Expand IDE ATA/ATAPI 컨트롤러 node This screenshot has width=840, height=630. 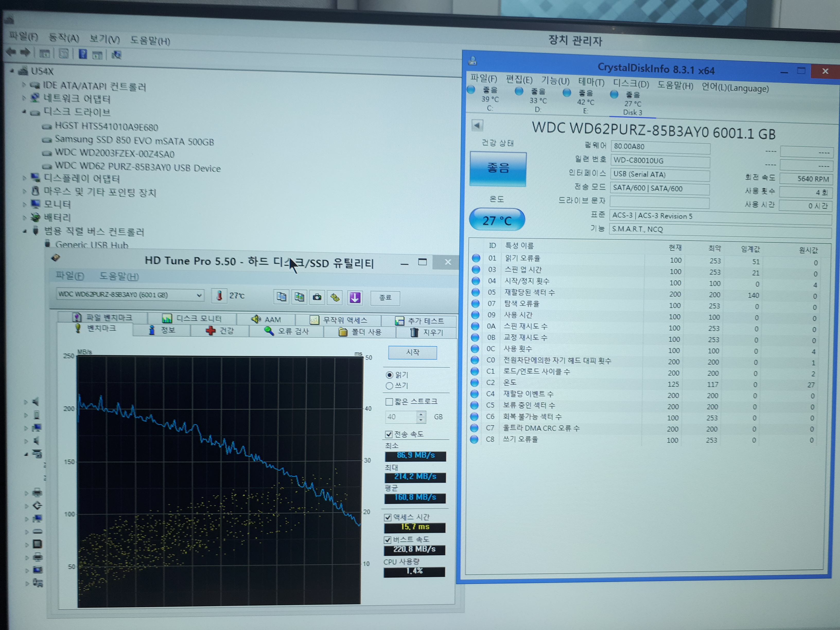24,84
